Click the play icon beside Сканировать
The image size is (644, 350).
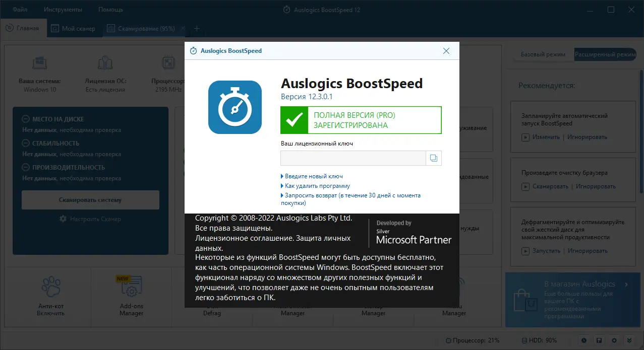(x=525, y=186)
